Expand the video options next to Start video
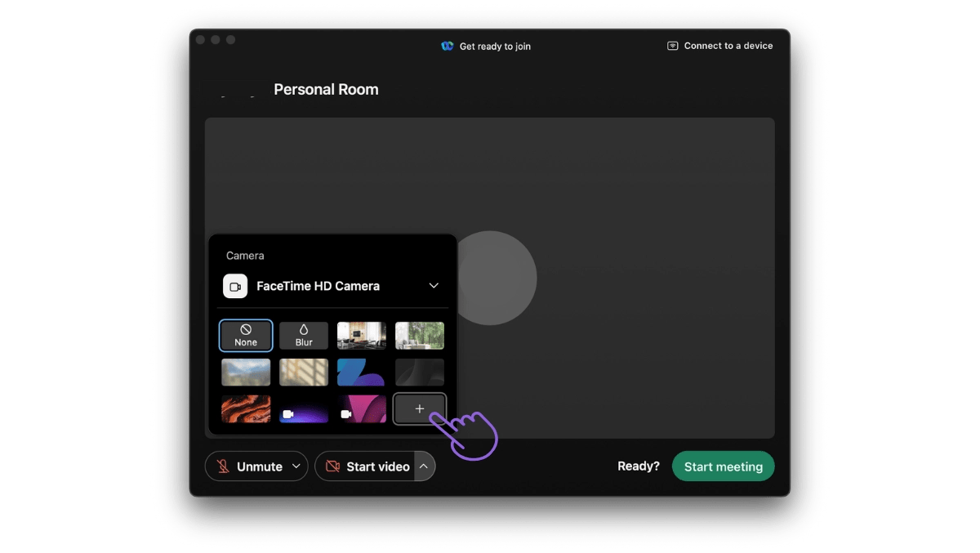Screen dimensions: 980x553 point(424,466)
